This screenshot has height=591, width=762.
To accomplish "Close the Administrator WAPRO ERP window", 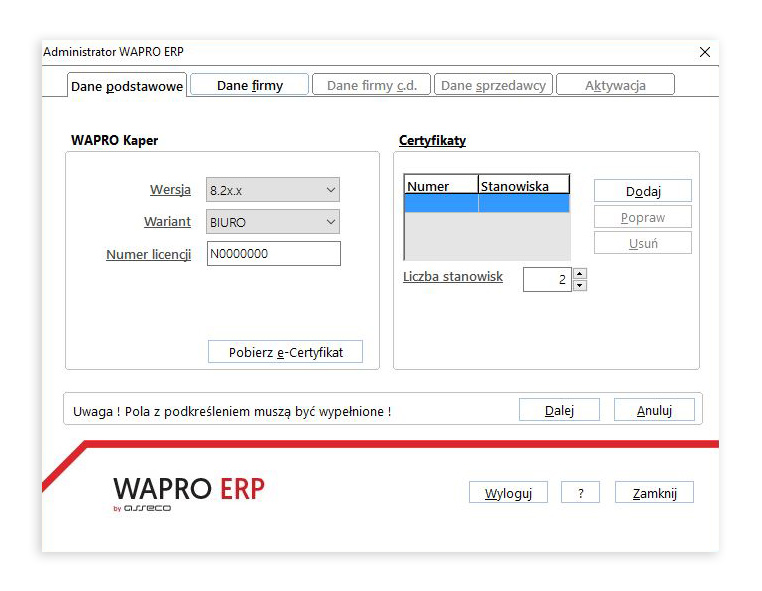I will (x=705, y=52).
